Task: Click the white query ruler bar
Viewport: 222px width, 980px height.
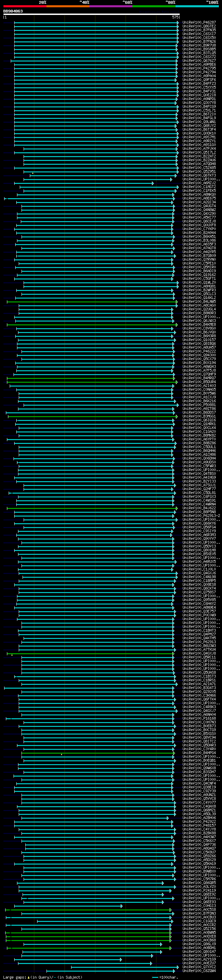Action: [92, 15]
